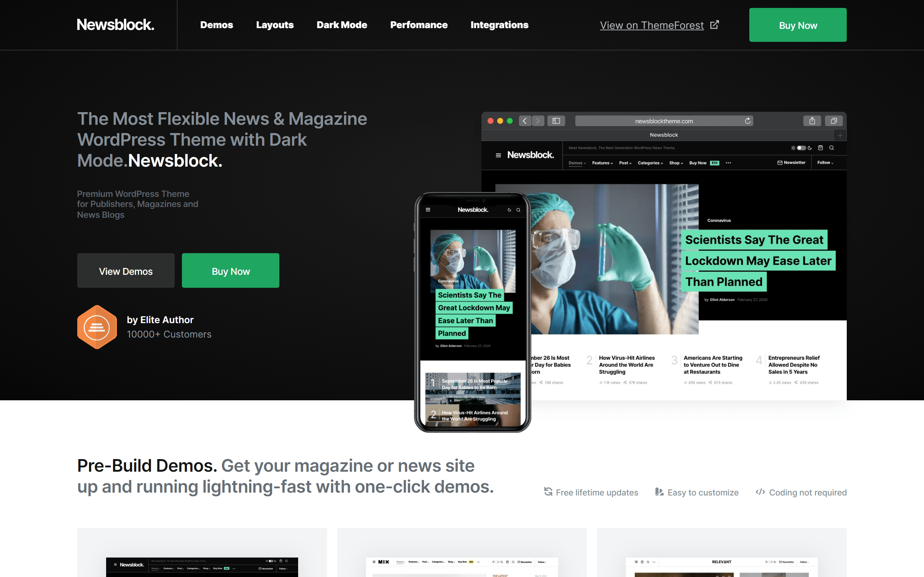
Task: Expand the Categories dropdown in demo header
Action: tap(650, 162)
